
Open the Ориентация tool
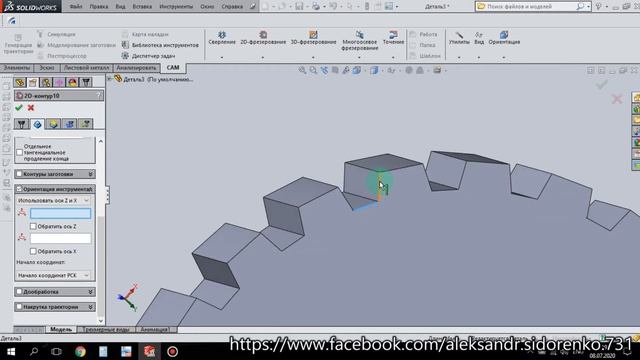point(504,38)
